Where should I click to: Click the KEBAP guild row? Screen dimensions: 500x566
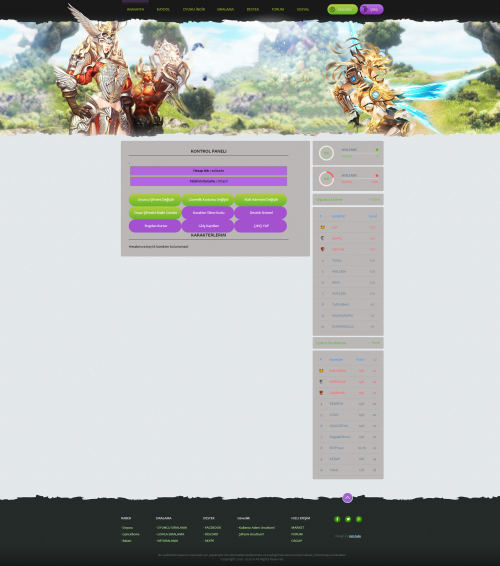pos(348,459)
